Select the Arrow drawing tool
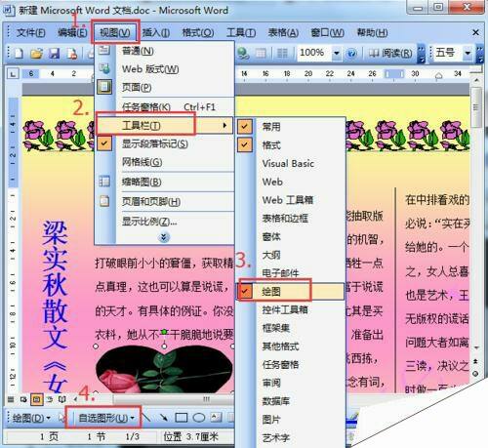488x448 pixels. pos(164,418)
